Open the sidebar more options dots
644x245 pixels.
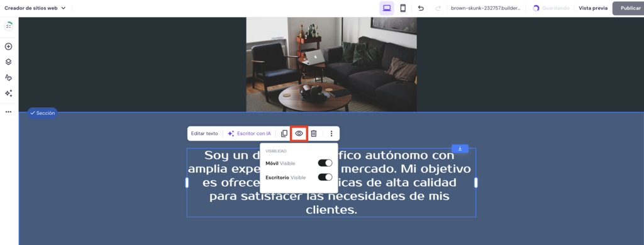(8, 112)
